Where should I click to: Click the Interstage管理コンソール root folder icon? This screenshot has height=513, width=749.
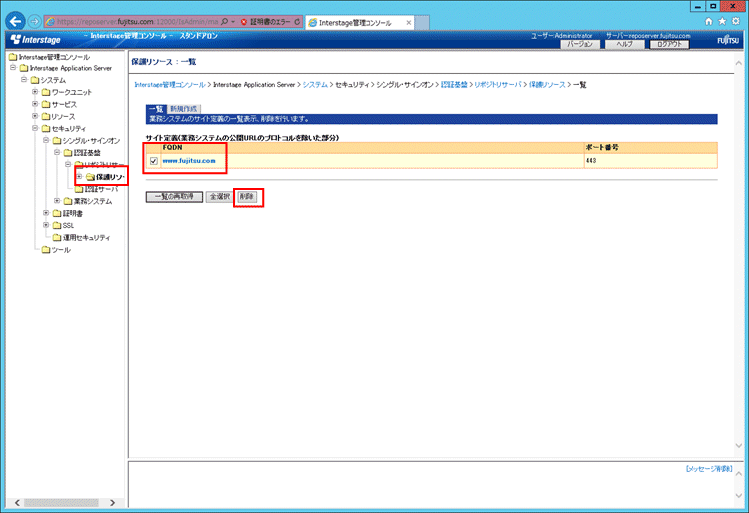[x=13, y=57]
